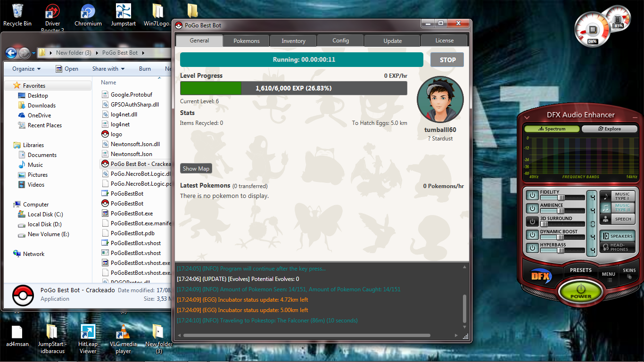Switch DFX display to Explore
This screenshot has width=644, height=362.
(x=609, y=129)
